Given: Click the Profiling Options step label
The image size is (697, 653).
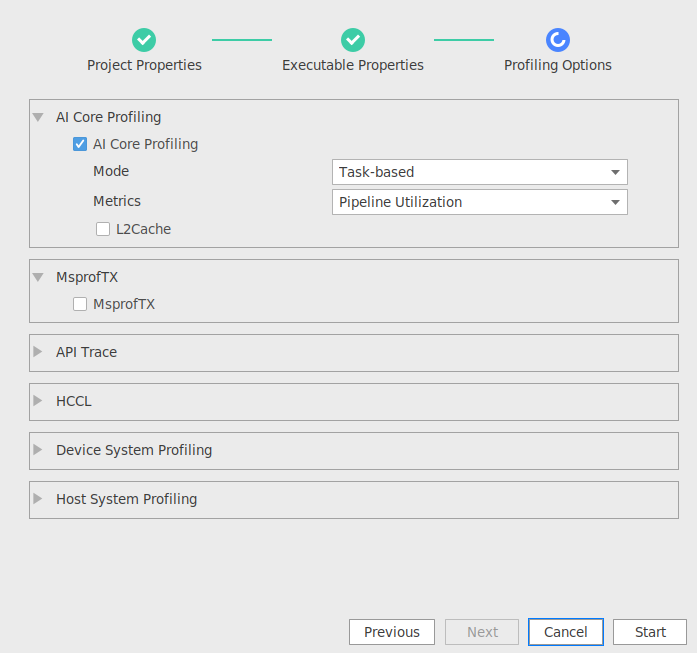Looking at the screenshot, I should coord(558,65).
